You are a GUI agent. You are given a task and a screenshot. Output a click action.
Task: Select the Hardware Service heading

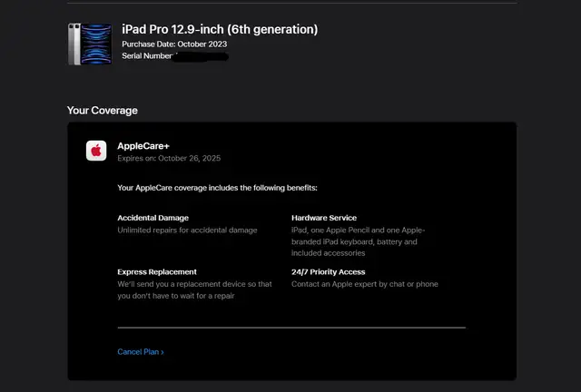pos(324,218)
